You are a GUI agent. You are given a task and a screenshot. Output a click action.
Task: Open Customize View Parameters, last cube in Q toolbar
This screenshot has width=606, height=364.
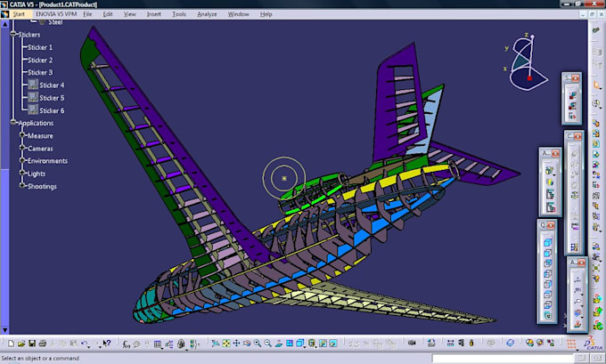tap(548, 315)
